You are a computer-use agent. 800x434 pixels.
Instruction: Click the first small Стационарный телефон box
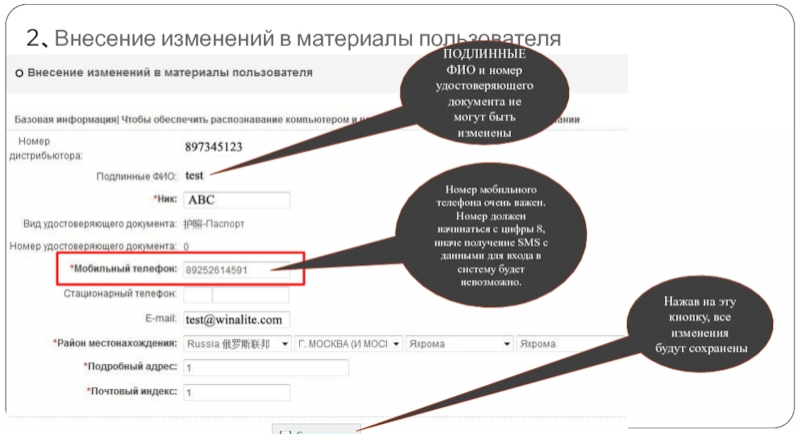198,295
